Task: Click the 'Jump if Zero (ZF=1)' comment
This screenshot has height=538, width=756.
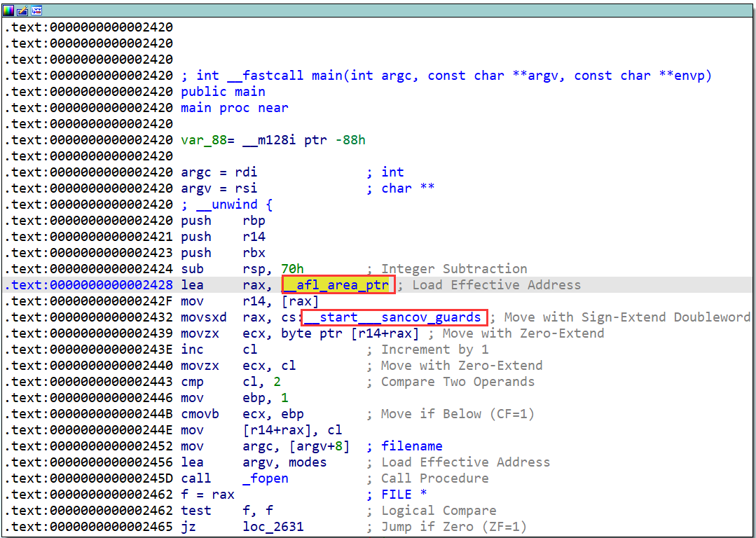Action: tap(454, 527)
